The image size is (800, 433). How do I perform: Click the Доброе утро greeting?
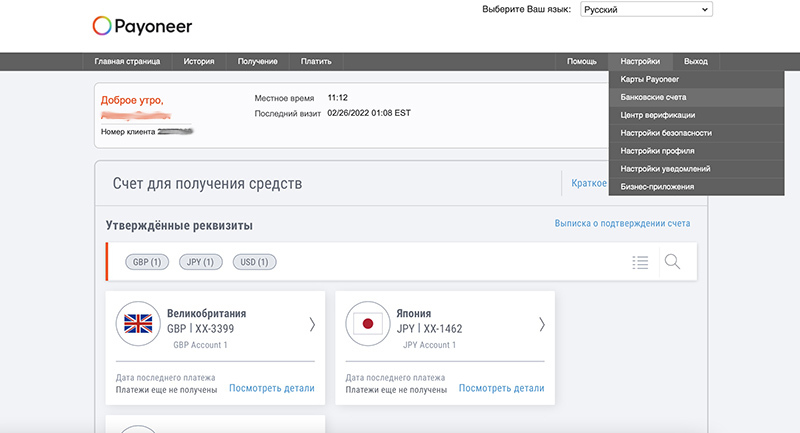132,100
